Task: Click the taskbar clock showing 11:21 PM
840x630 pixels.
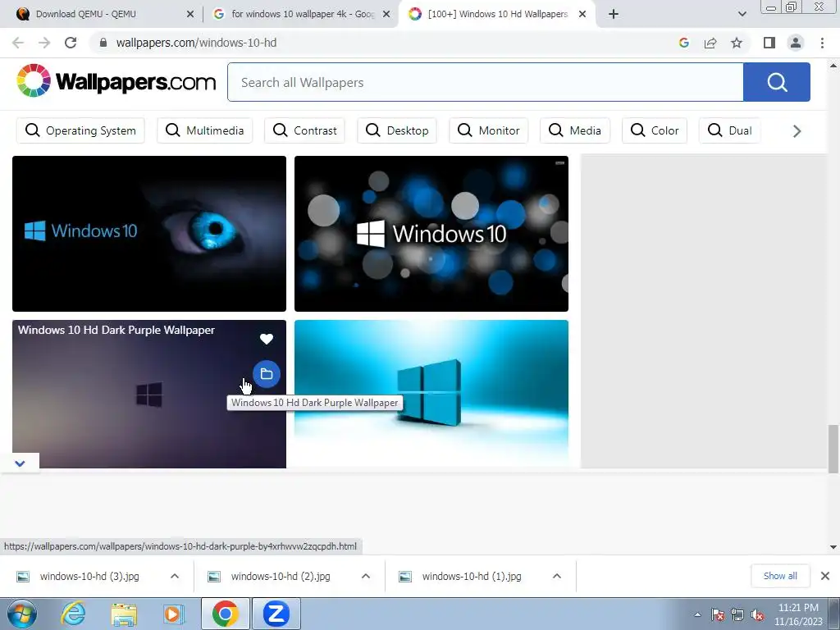Action: pyautogui.click(x=798, y=614)
